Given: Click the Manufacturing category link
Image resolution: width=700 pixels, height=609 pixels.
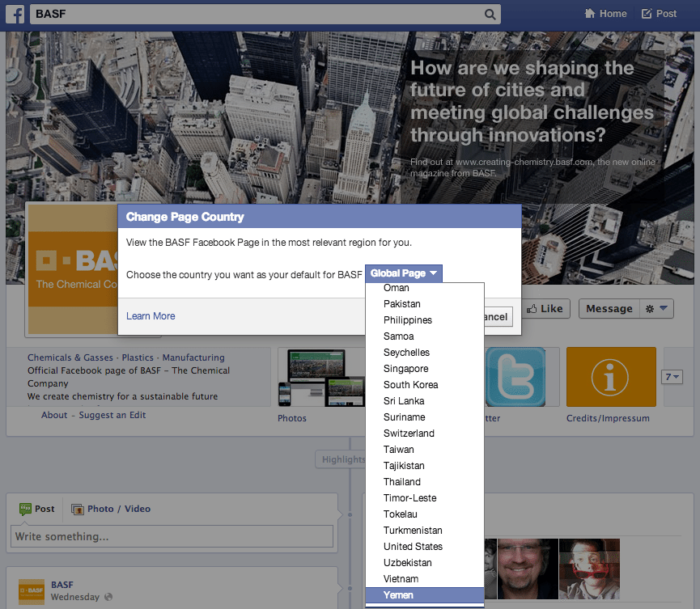Looking at the screenshot, I should click(193, 357).
